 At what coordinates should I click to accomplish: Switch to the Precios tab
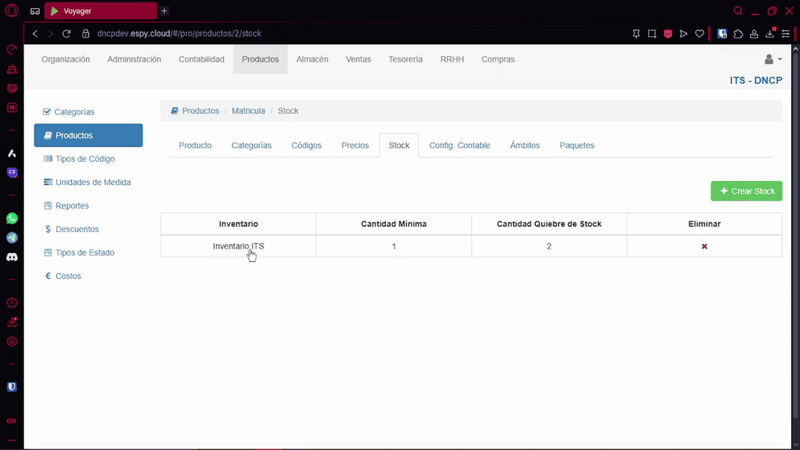coord(355,145)
